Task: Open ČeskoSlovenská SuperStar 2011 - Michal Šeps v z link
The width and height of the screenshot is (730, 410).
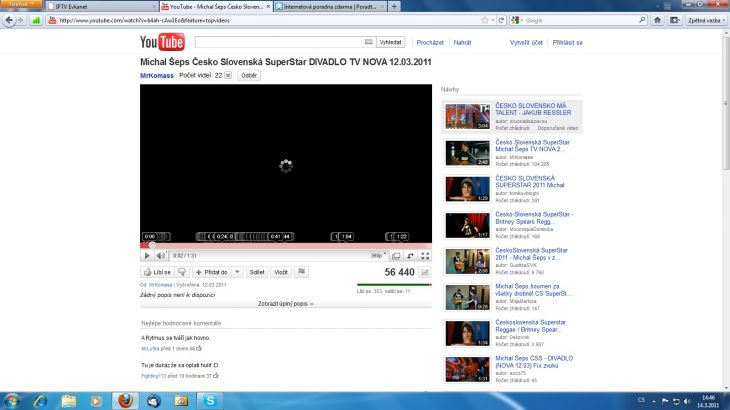Action: (x=531, y=254)
